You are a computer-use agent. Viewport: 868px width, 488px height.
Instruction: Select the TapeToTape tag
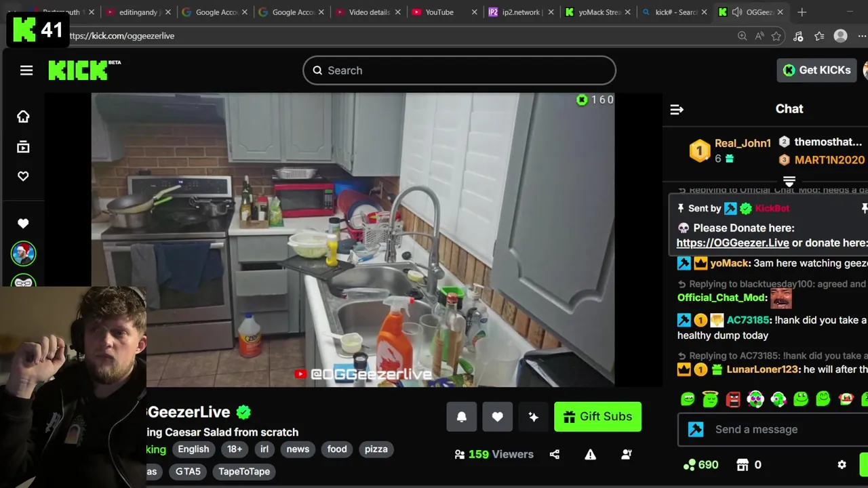pyautogui.click(x=244, y=472)
